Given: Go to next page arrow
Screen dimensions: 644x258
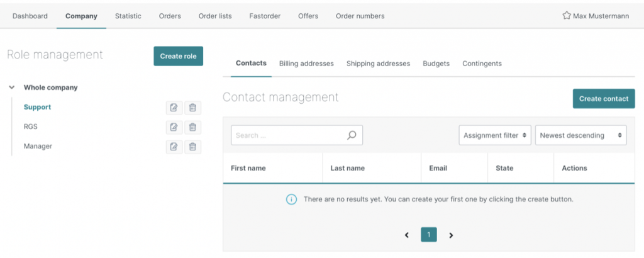Looking at the screenshot, I should click(451, 235).
